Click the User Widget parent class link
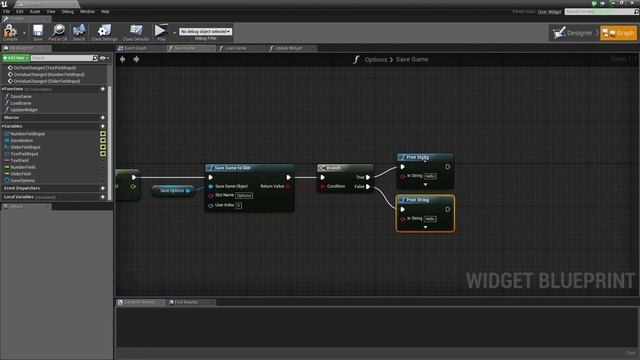This screenshot has height=360, width=640. (x=549, y=12)
